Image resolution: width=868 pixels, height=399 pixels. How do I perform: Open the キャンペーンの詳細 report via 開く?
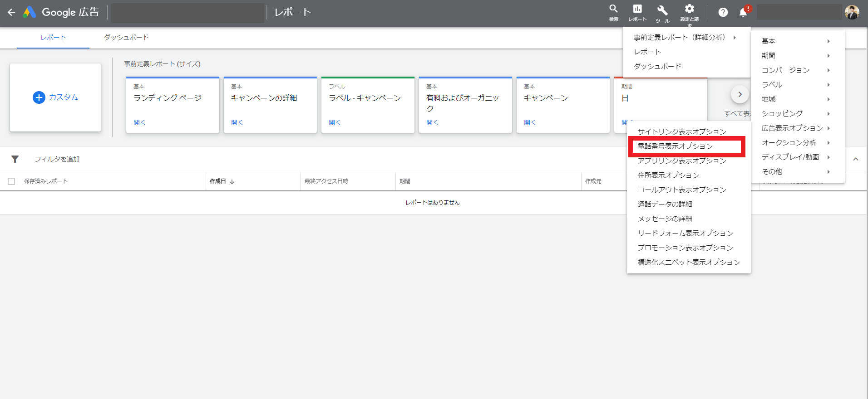coord(237,122)
